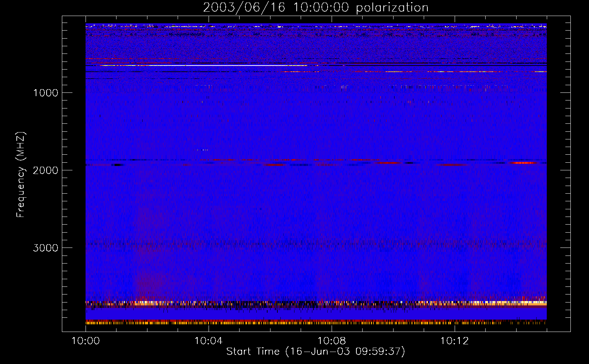The image size is (589, 364).
Task: Click the 10:00 time tick label
Action: tap(86, 341)
